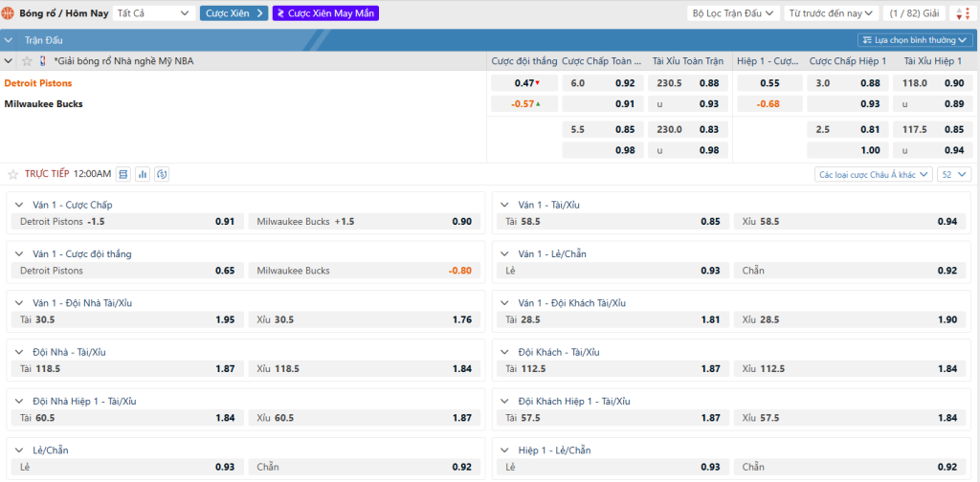980x482 pixels.
Task: Select first-half over 118.0 odds 0.90
Action: pos(932,83)
